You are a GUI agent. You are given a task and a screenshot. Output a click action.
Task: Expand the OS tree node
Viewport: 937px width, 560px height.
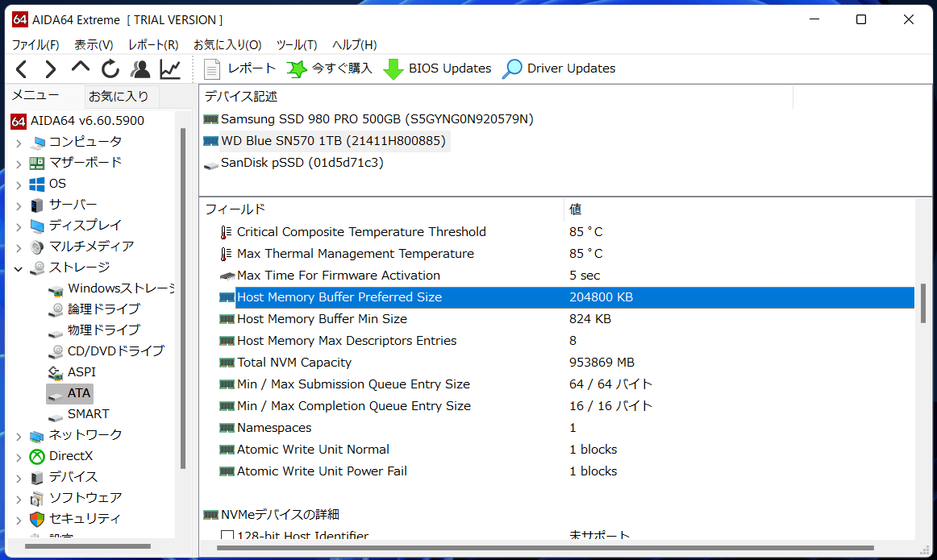pos(19,185)
